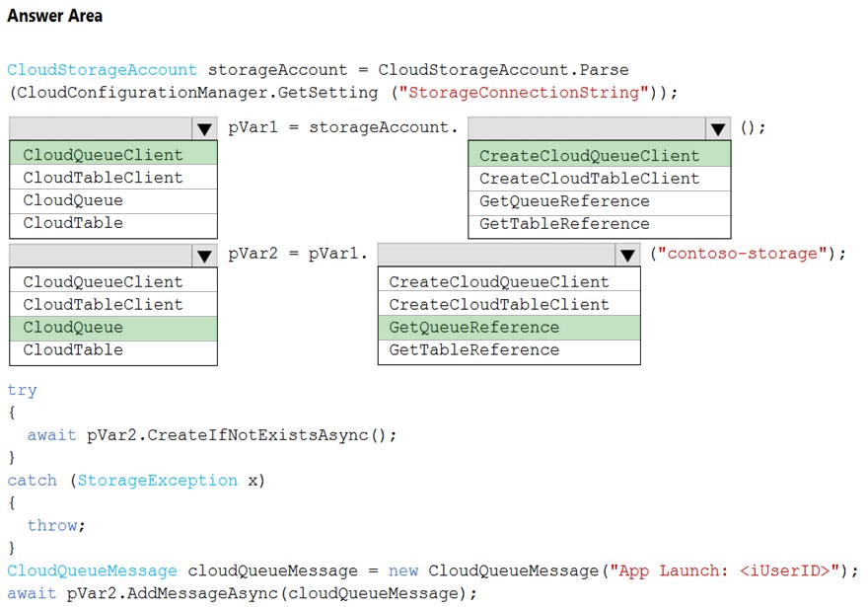Click CloudConfigurationManager.GetSetting text
Viewport: 868px width, 607px height.
197,93
